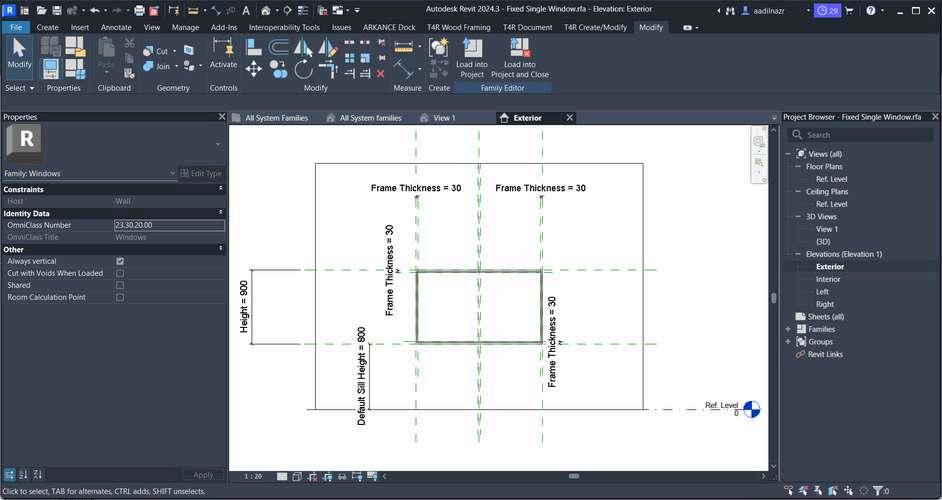Toggle Room Calculation Point checkbox
The image size is (942, 500).
pyautogui.click(x=120, y=297)
